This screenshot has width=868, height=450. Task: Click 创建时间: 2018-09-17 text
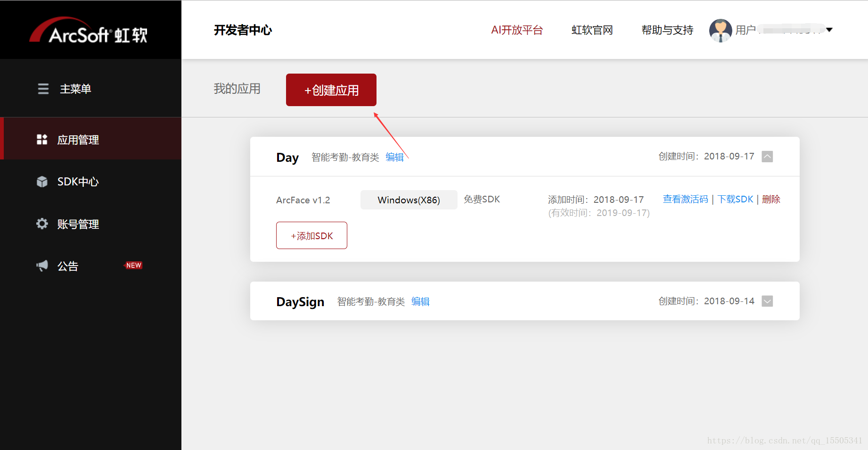[x=706, y=156]
